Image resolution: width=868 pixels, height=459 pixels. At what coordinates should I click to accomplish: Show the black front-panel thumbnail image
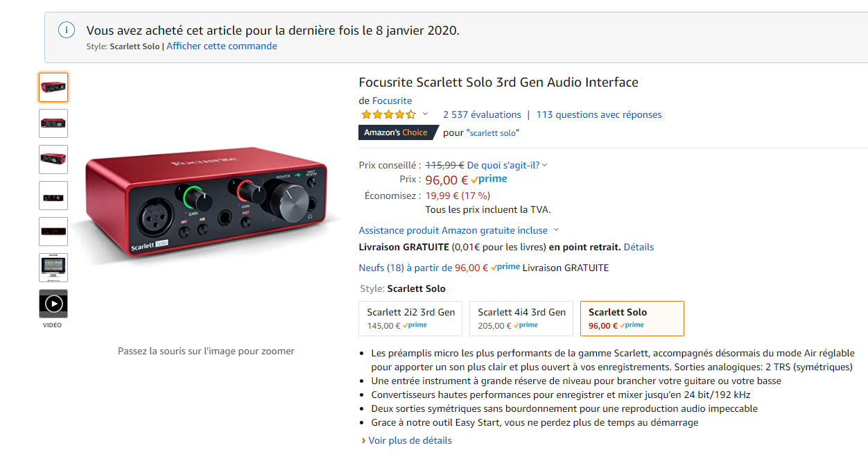coord(53,196)
